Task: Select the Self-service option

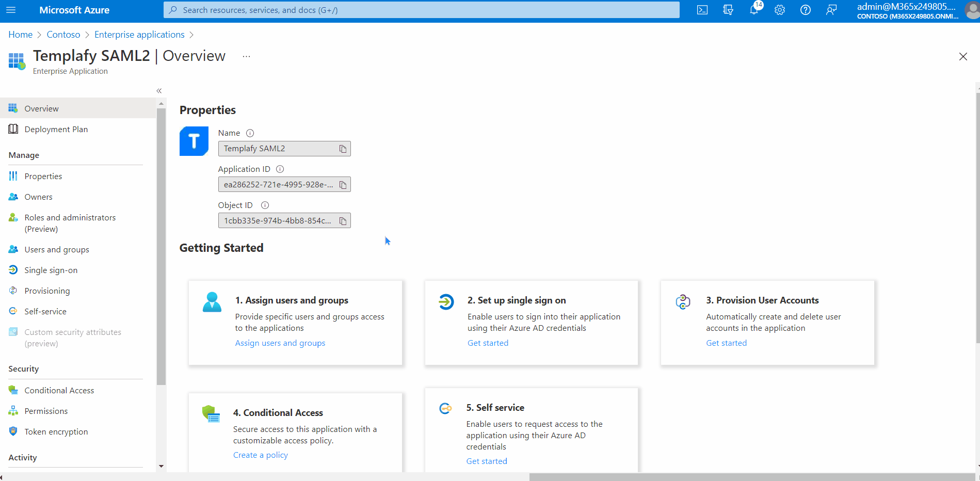Action: [x=45, y=311]
